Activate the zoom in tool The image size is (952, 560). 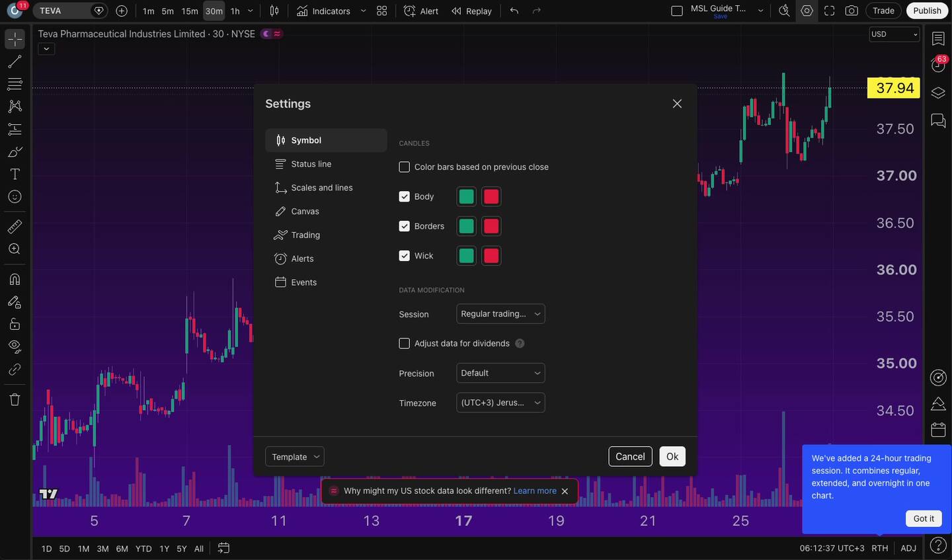click(15, 249)
